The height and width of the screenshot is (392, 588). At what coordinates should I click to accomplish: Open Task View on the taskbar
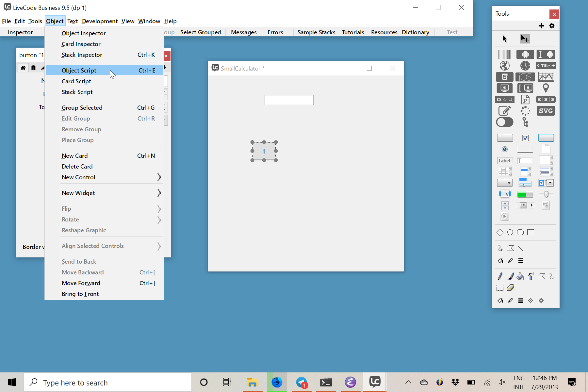coord(227,382)
